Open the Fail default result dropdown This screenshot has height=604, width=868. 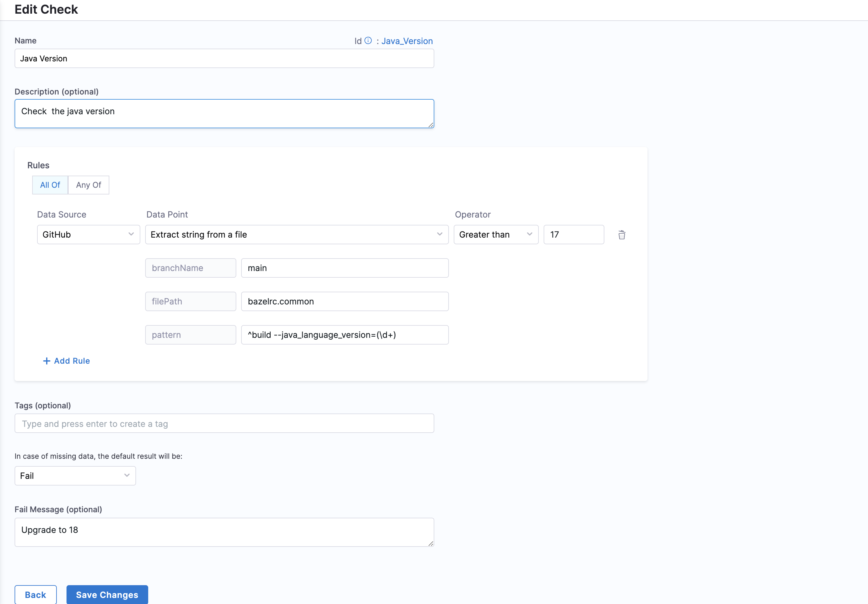pyautogui.click(x=75, y=476)
